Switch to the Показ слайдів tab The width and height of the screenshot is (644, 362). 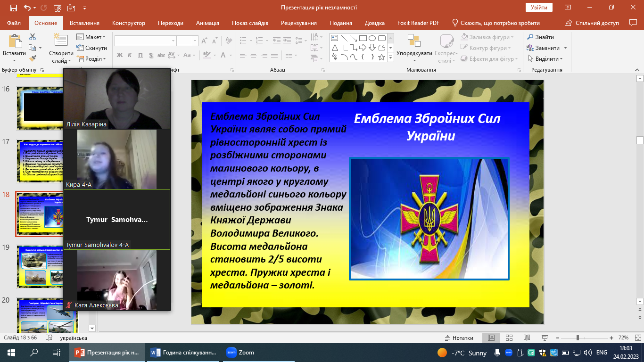click(x=250, y=23)
